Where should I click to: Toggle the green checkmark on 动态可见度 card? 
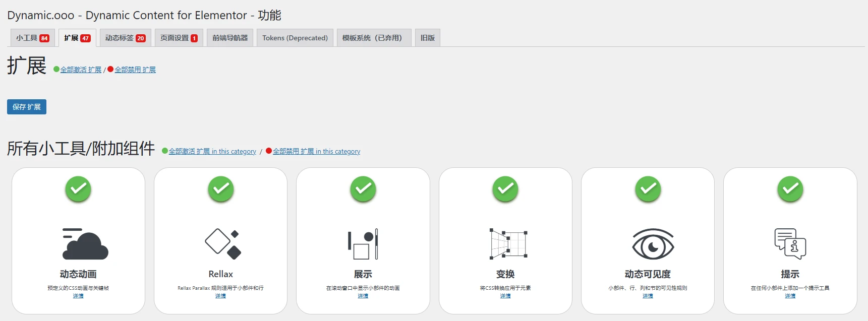point(648,189)
